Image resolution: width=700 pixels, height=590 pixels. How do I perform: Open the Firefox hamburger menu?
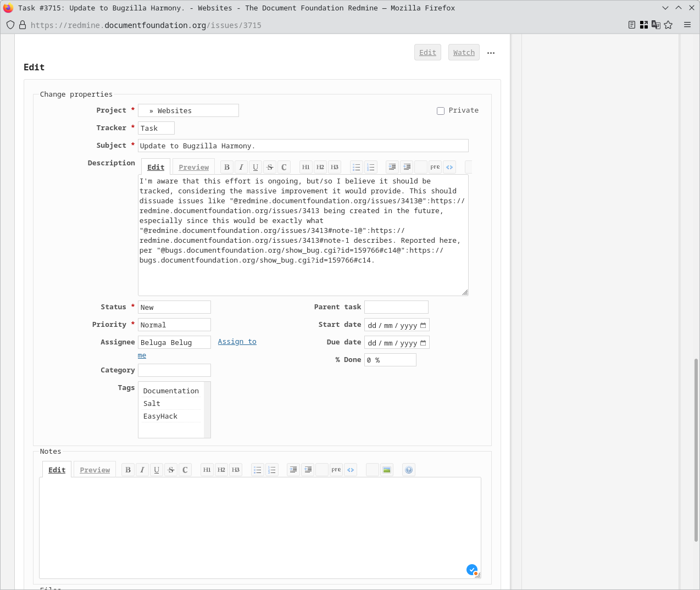click(687, 25)
